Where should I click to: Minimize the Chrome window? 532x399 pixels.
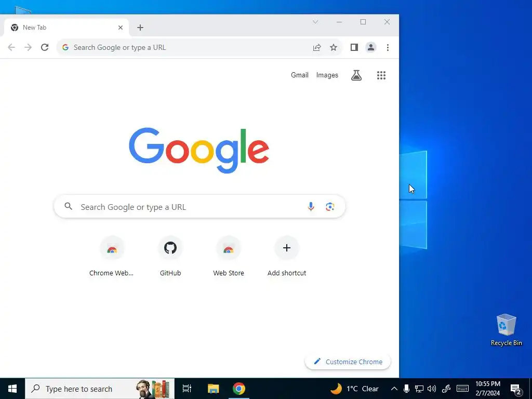point(339,22)
